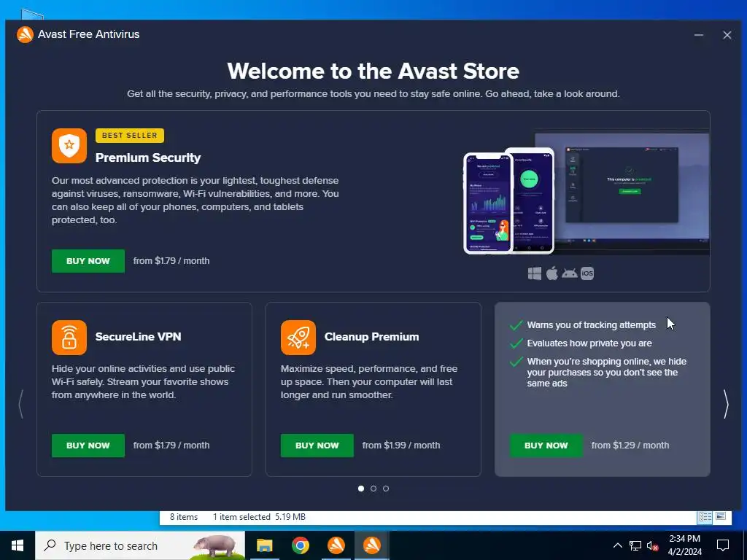
Task: Click 'Welcome to the Avast Store' heading
Action: pos(373,71)
